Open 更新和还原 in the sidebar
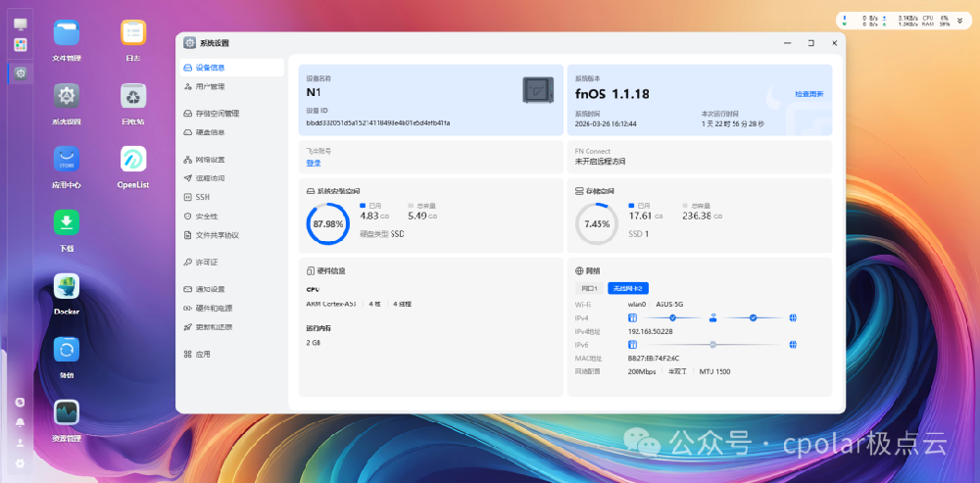 232,327
